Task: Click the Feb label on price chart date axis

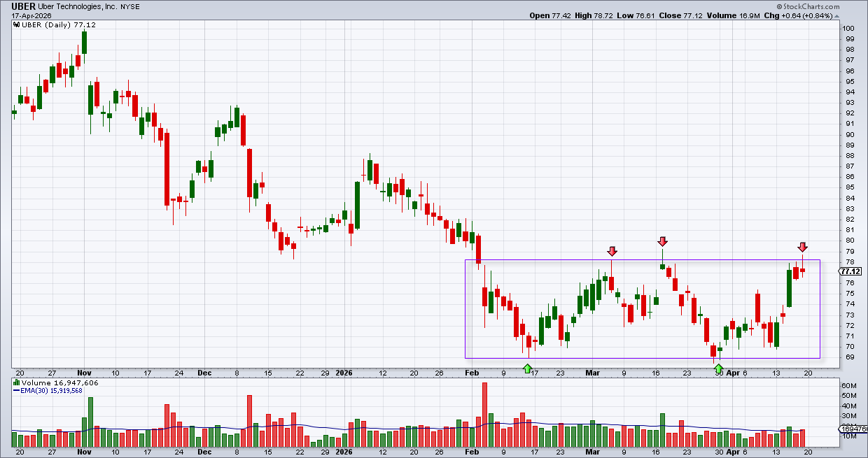Action: [x=472, y=373]
